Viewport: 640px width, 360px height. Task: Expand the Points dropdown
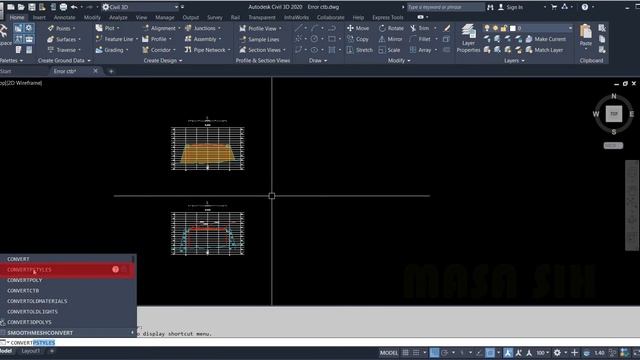click(74, 29)
